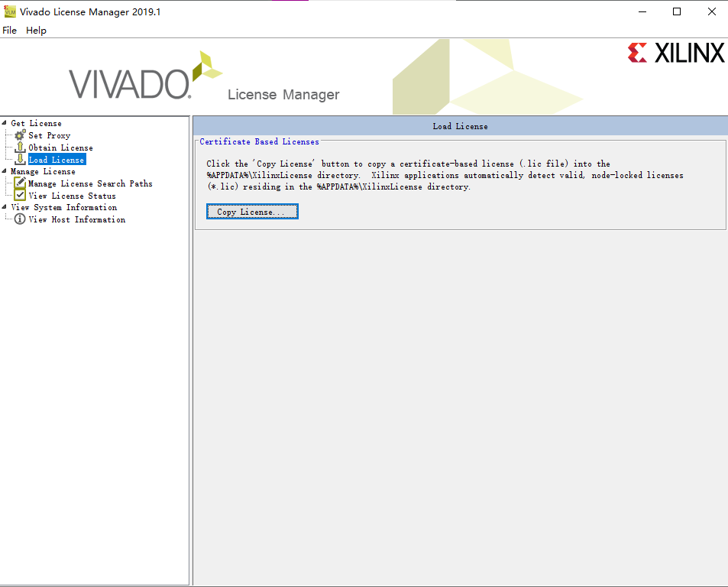Click the Load License panel header
This screenshot has width=728, height=587.
coord(460,126)
